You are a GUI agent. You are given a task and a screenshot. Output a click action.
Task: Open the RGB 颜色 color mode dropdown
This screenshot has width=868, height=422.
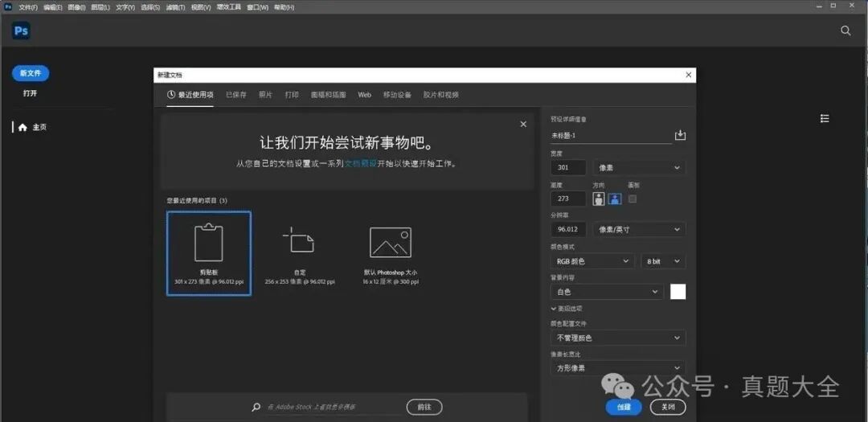click(x=592, y=261)
